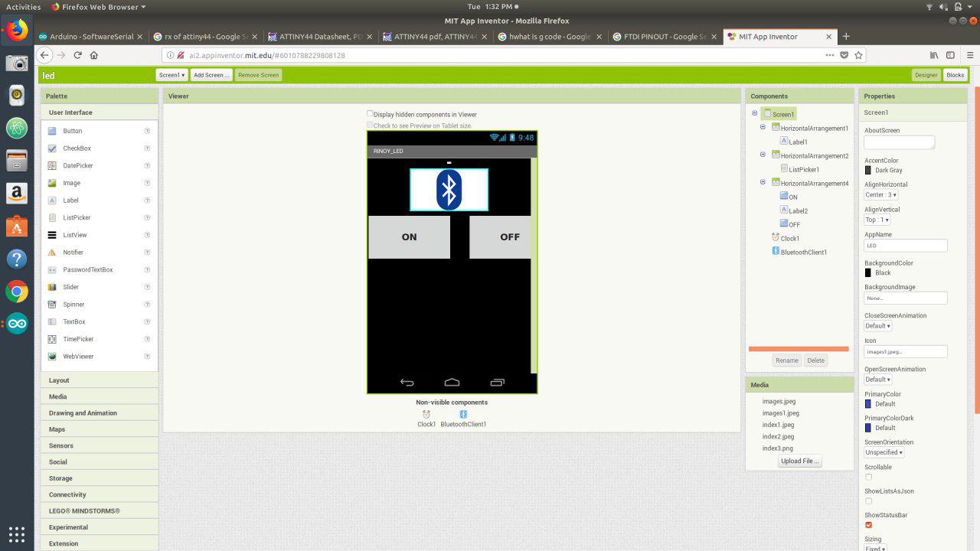Screen dimensions: 980x551
Task: Open the Arduino IDE from the dock
Action: click(x=17, y=324)
